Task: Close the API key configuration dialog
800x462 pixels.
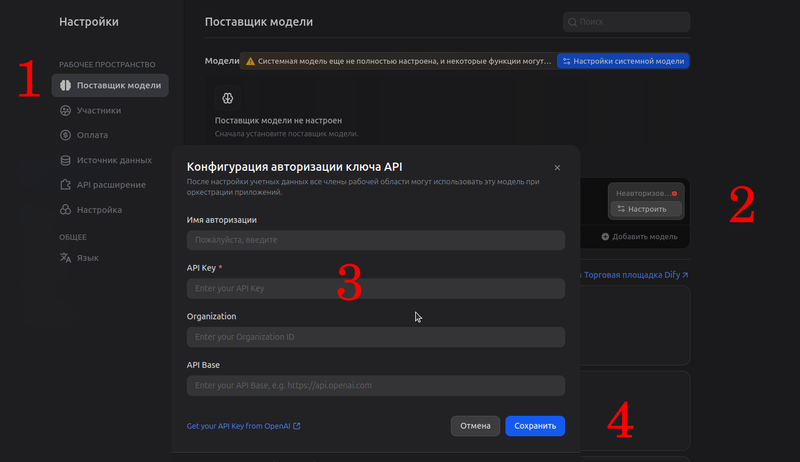Action: (x=557, y=167)
